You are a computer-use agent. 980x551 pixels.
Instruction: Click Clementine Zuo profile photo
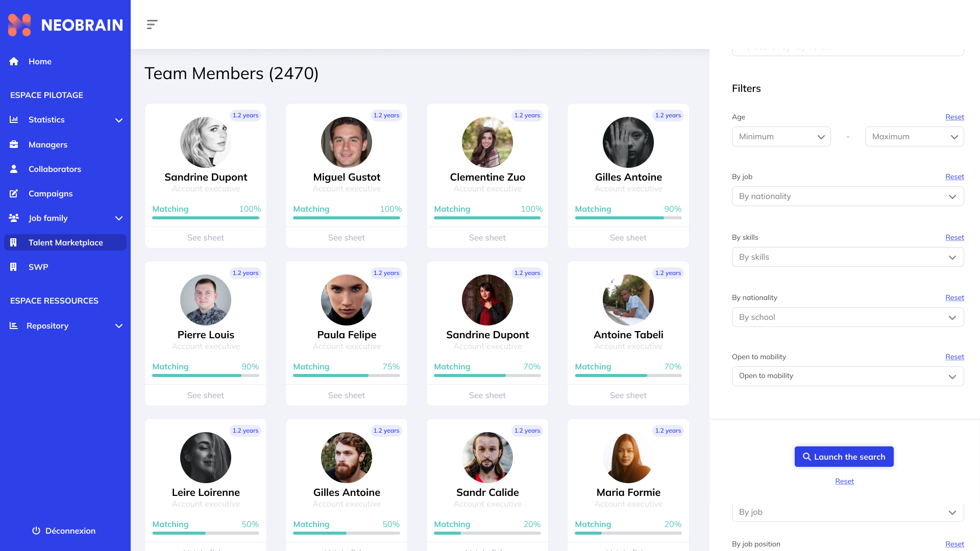[x=487, y=142]
